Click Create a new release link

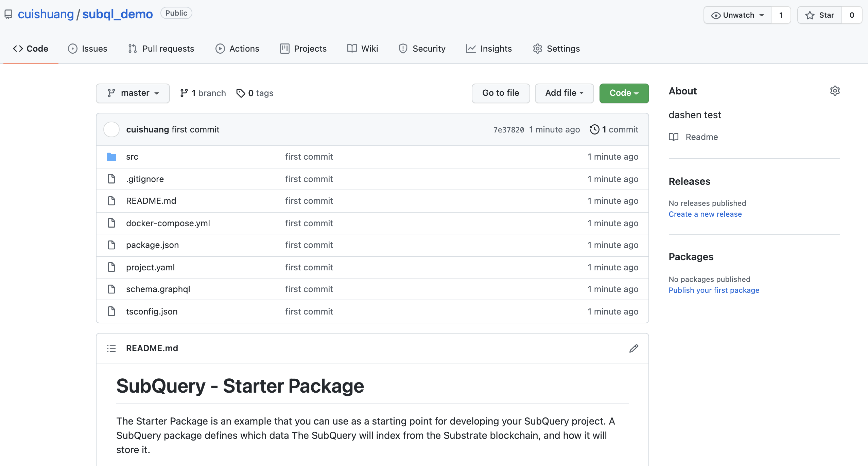(x=705, y=214)
